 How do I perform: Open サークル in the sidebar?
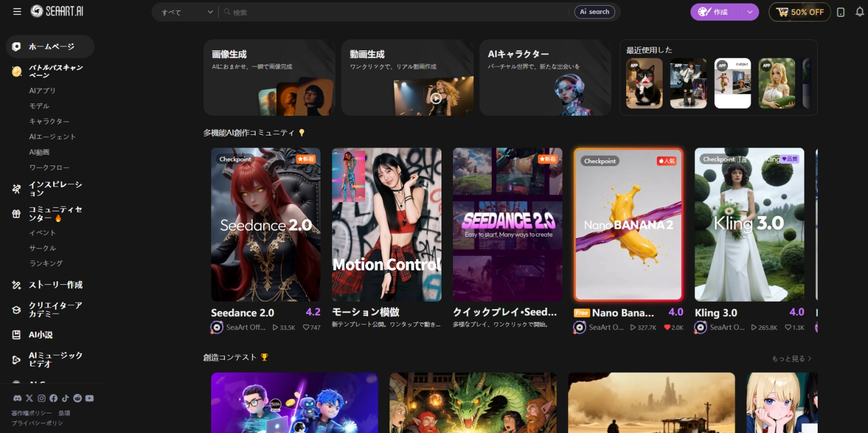click(42, 248)
